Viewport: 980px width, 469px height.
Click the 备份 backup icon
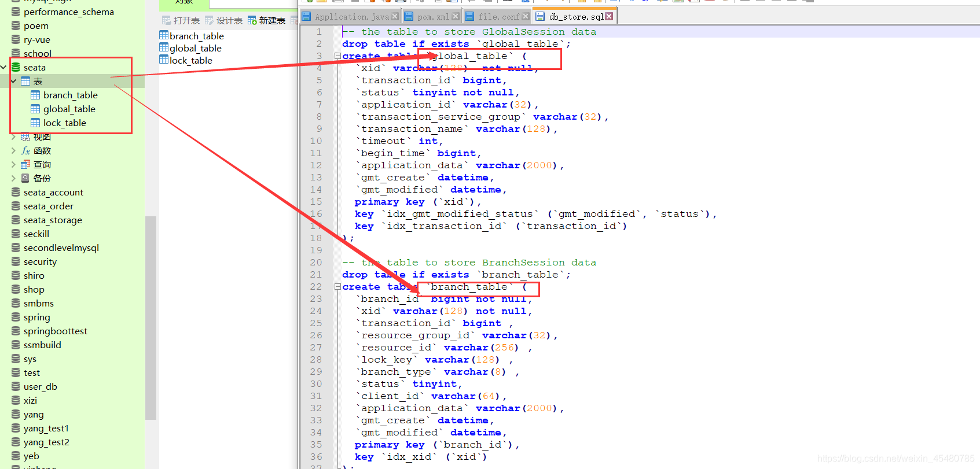point(25,179)
